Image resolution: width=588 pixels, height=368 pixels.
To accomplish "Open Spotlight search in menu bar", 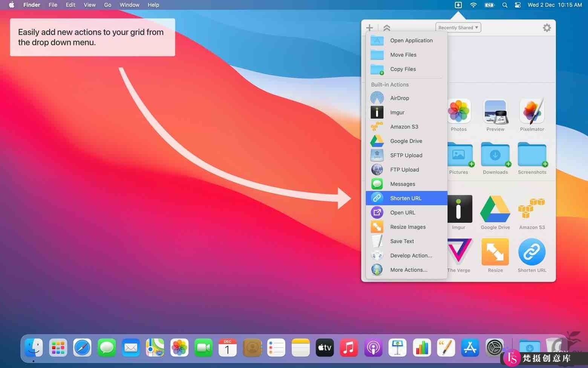I will pyautogui.click(x=505, y=5).
